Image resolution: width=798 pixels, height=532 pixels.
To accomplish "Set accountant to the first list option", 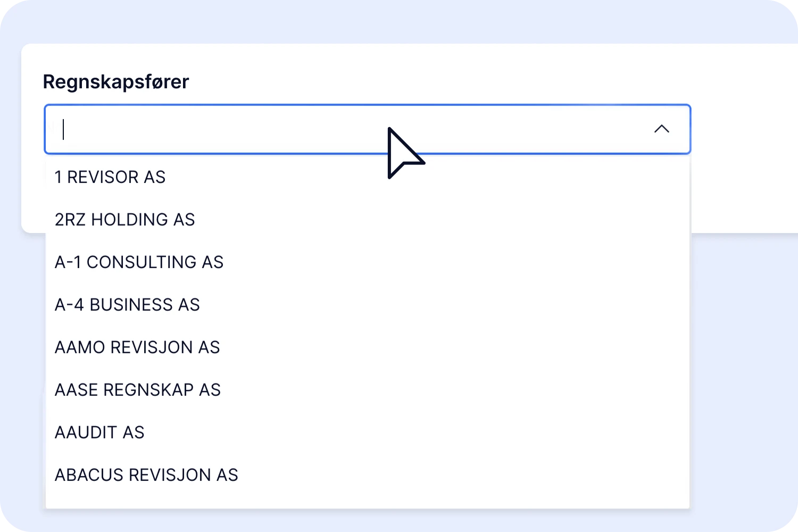I will click(110, 177).
